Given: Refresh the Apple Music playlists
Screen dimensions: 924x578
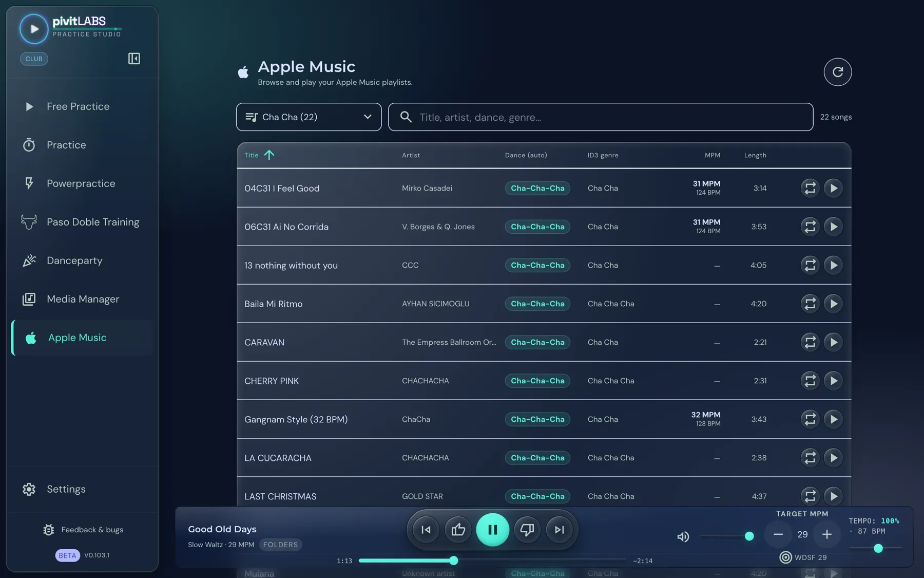Looking at the screenshot, I should point(837,72).
